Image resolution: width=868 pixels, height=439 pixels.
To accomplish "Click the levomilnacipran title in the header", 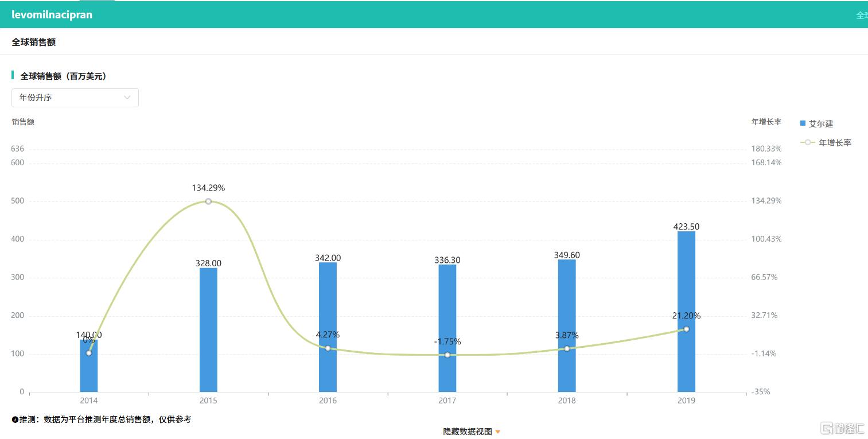I will tap(52, 15).
